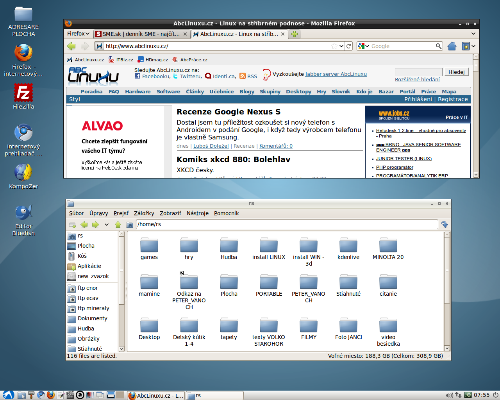500x400 pixels.
Task: Launch the KompoZer desktop shortcut
Action: click(23, 176)
